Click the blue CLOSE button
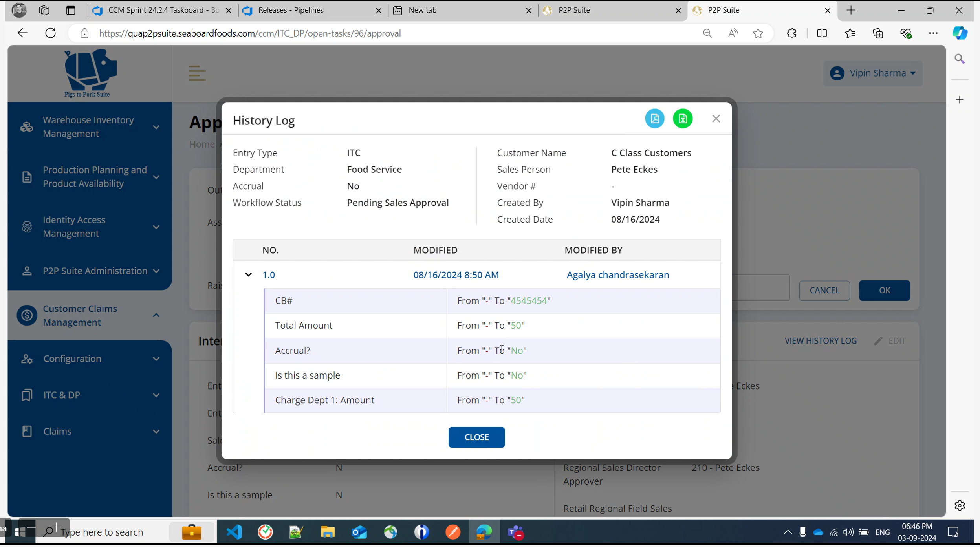Image resolution: width=980 pixels, height=547 pixels. click(x=476, y=437)
